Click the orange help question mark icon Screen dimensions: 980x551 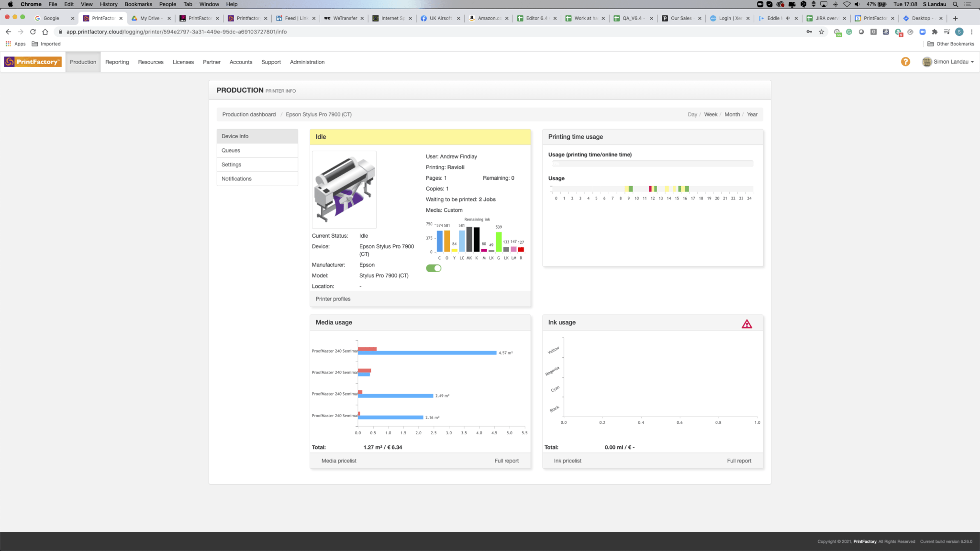(x=905, y=62)
